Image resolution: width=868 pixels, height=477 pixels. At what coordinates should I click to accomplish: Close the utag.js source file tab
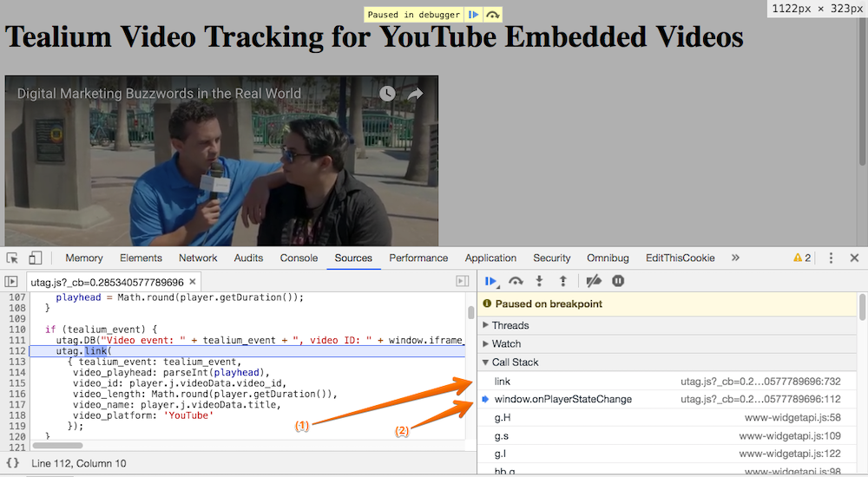coord(193,282)
